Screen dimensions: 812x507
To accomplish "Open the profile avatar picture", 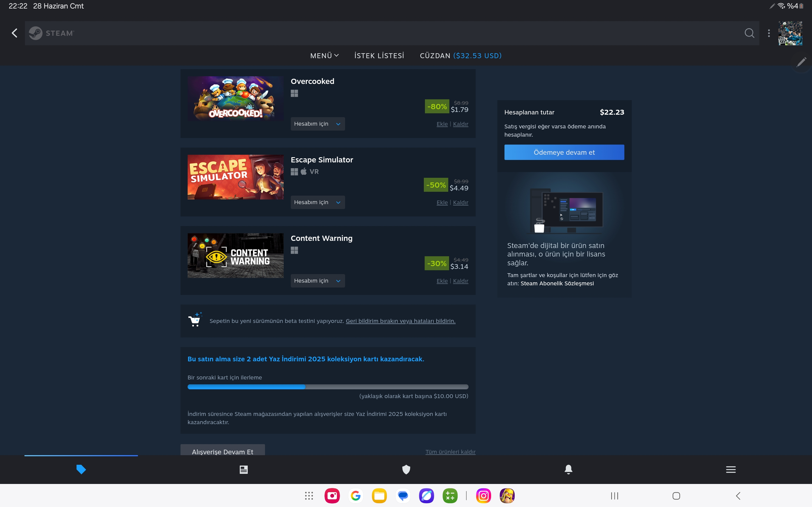I will (x=790, y=33).
